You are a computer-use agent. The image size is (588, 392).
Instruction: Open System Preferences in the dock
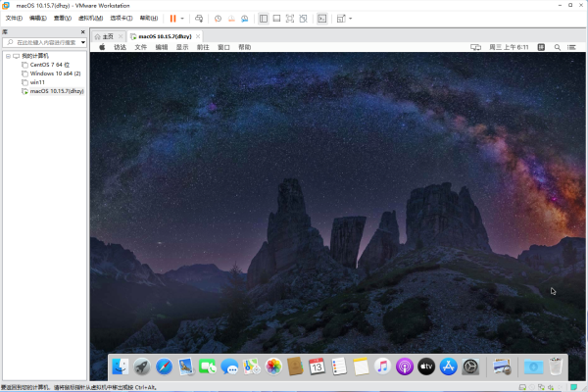tap(471, 367)
